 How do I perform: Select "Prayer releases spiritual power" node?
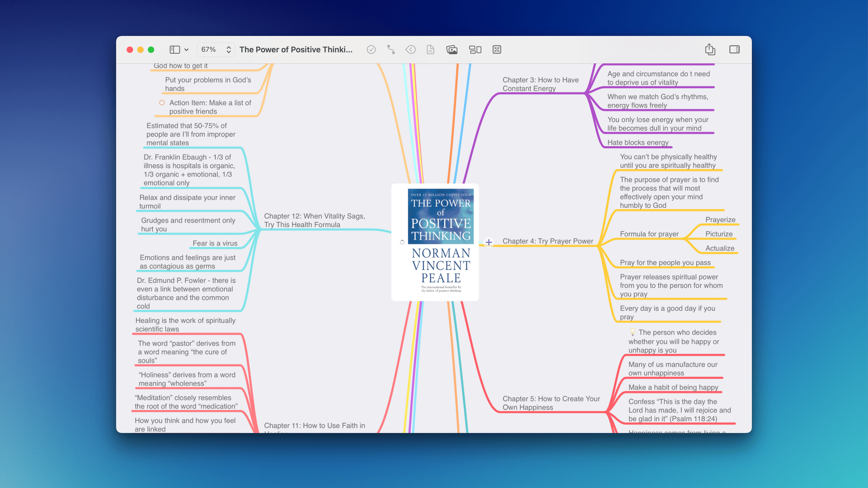(x=671, y=285)
